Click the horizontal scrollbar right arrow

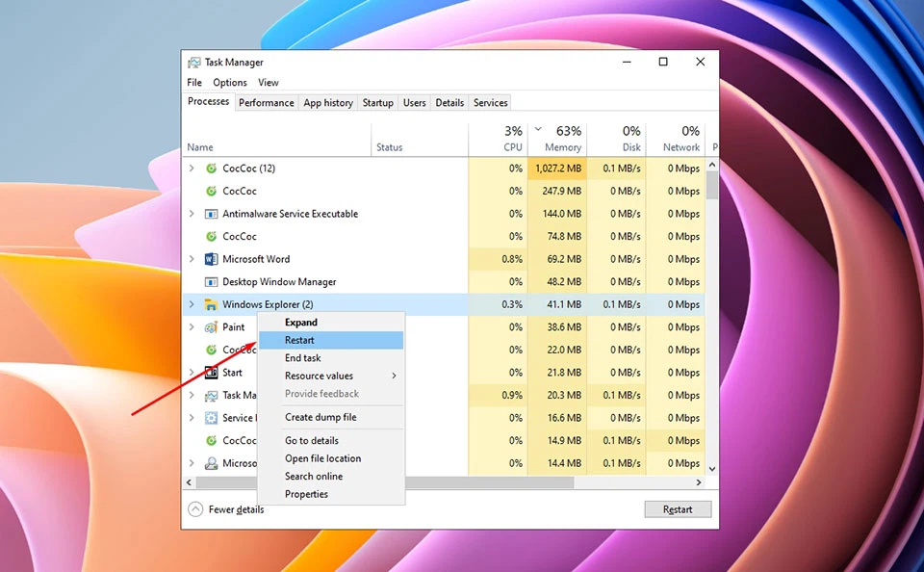(699, 482)
